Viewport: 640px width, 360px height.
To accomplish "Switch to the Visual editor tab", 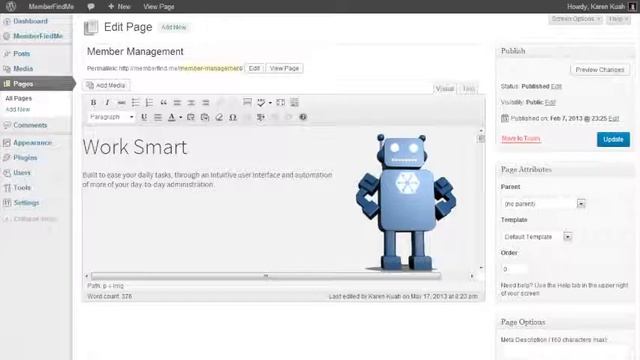I will pyautogui.click(x=444, y=89).
